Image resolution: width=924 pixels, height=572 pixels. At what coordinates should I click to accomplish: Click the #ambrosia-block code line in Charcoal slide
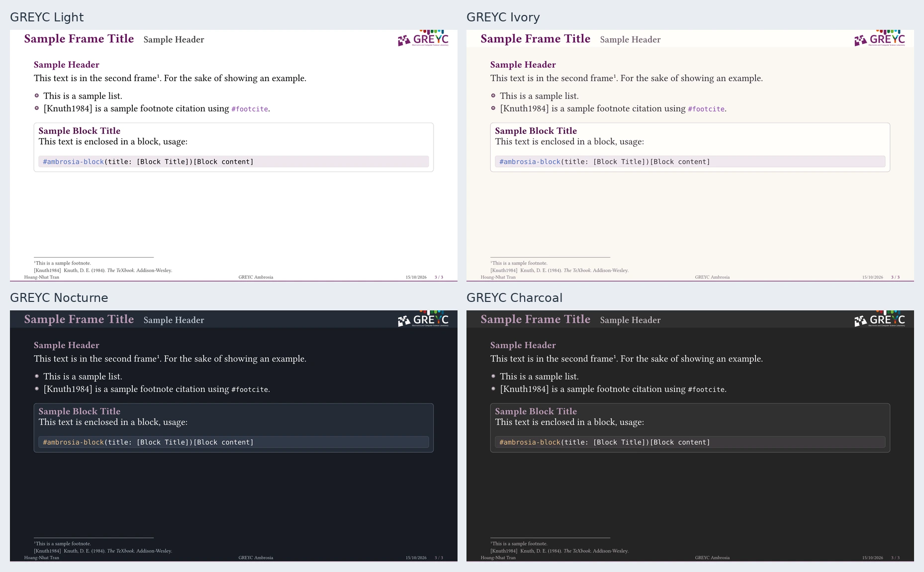(690, 442)
